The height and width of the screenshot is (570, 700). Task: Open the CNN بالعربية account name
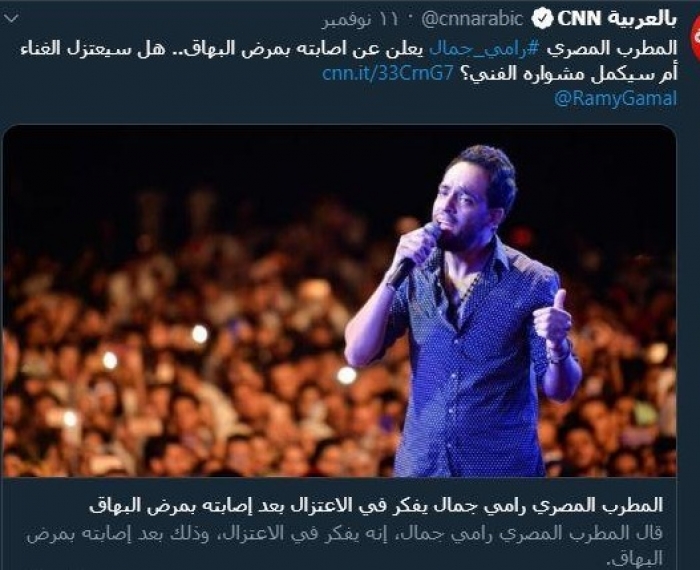617,19
